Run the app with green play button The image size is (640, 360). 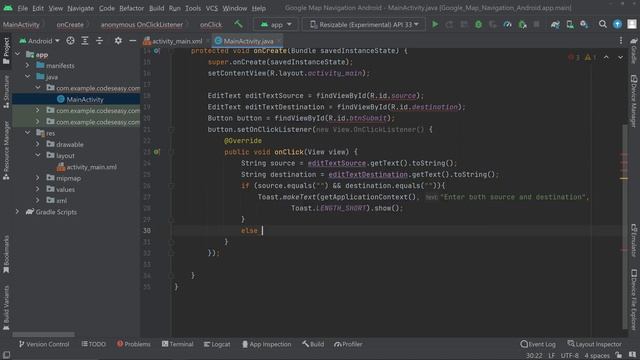[435, 24]
